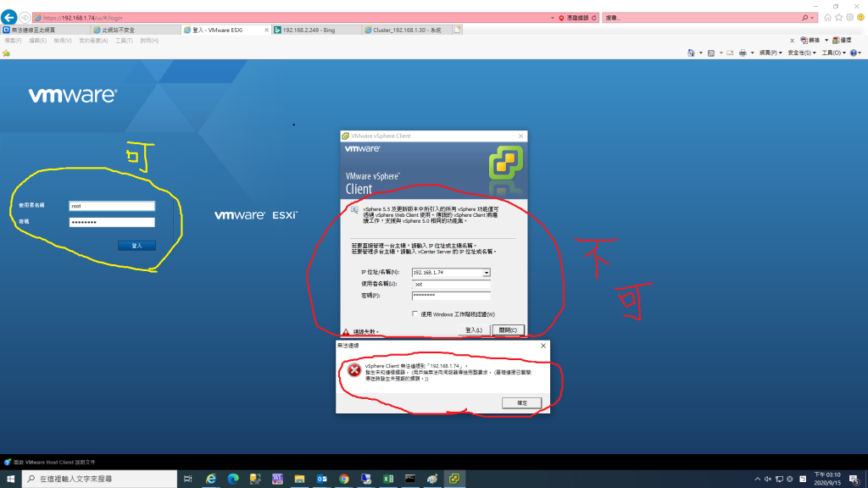The width and height of the screenshot is (868, 488).
Task: Click the Read mail icon in command bar
Action: pyautogui.click(x=730, y=53)
